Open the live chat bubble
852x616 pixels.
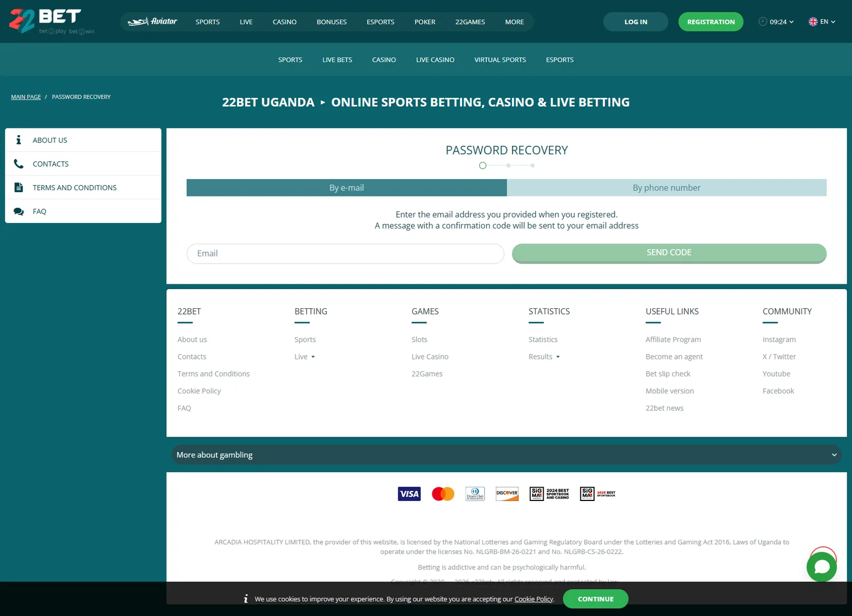click(x=822, y=566)
